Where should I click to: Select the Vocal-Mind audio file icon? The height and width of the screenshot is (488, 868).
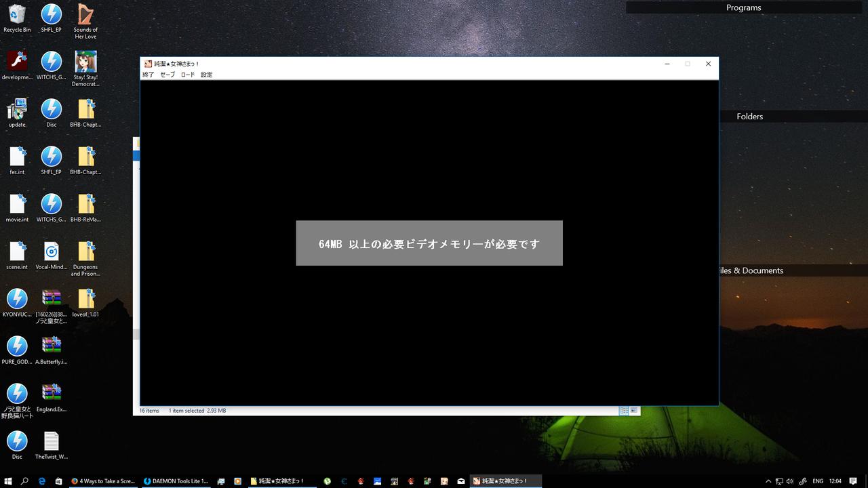click(x=52, y=252)
